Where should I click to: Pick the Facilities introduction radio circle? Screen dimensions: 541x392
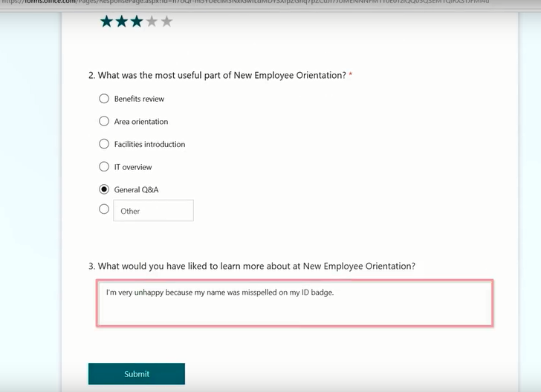(x=104, y=144)
